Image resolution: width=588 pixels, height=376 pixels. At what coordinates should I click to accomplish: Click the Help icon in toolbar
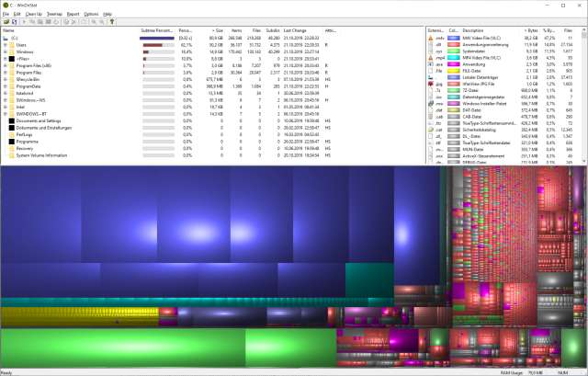[111, 22]
